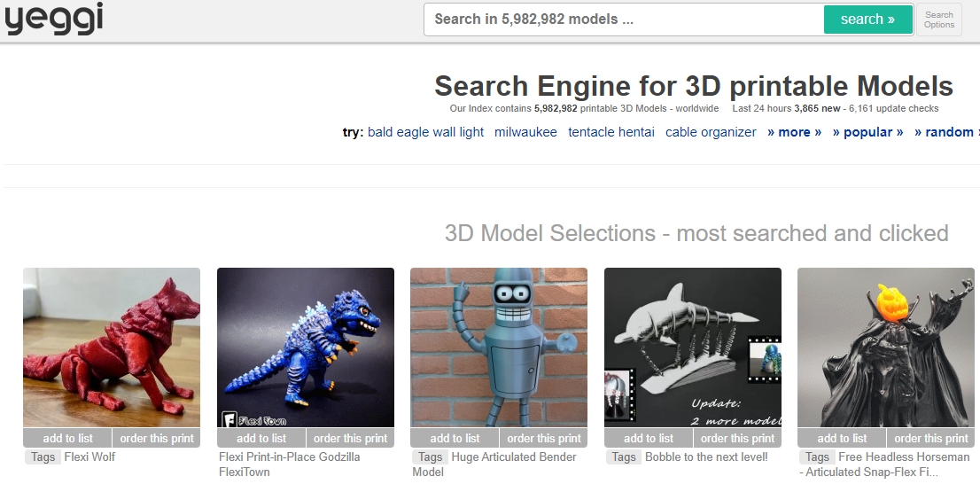Open 'Flexi Print-in-Place Godzilla FlexiTown' title
The width and height of the screenshot is (980, 484).
pos(290,464)
